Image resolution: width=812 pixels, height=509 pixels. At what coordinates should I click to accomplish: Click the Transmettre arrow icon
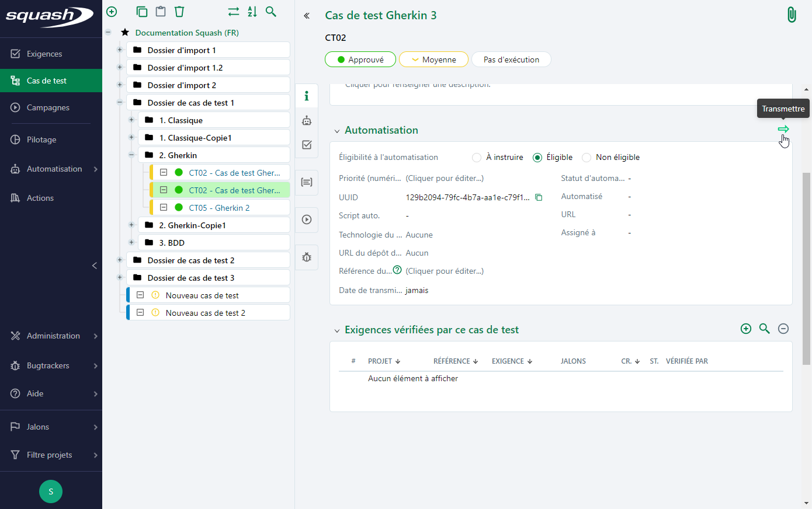coord(783,130)
